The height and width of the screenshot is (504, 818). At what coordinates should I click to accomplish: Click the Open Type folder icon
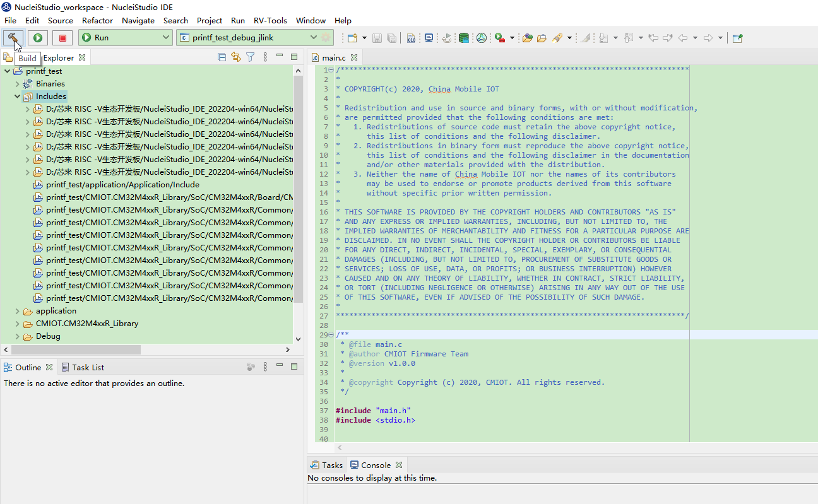528,38
